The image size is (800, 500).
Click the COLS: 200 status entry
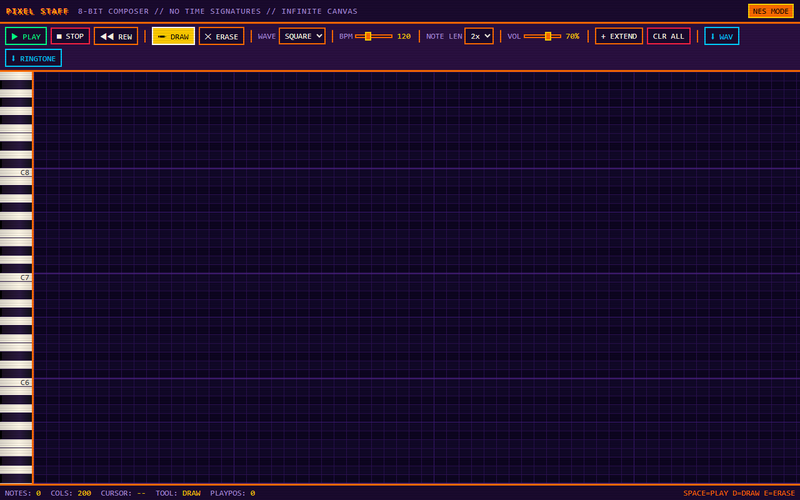click(71, 493)
